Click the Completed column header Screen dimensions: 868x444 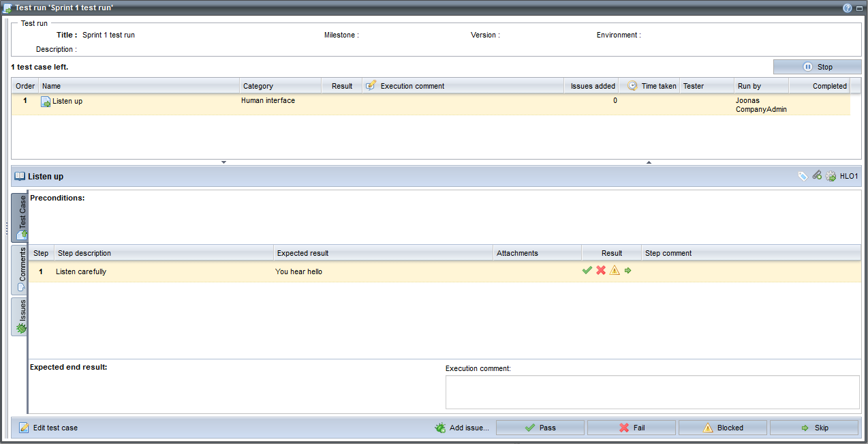click(820, 86)
